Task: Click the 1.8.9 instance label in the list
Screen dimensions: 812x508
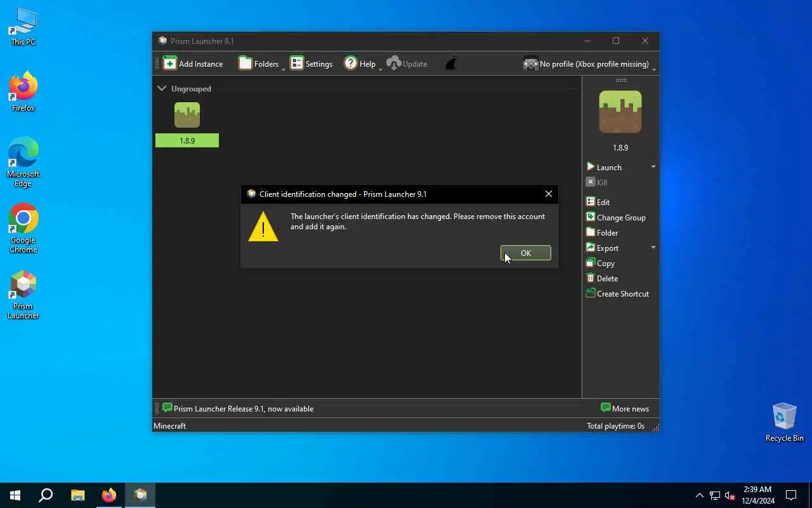Action: coord(187,140)
